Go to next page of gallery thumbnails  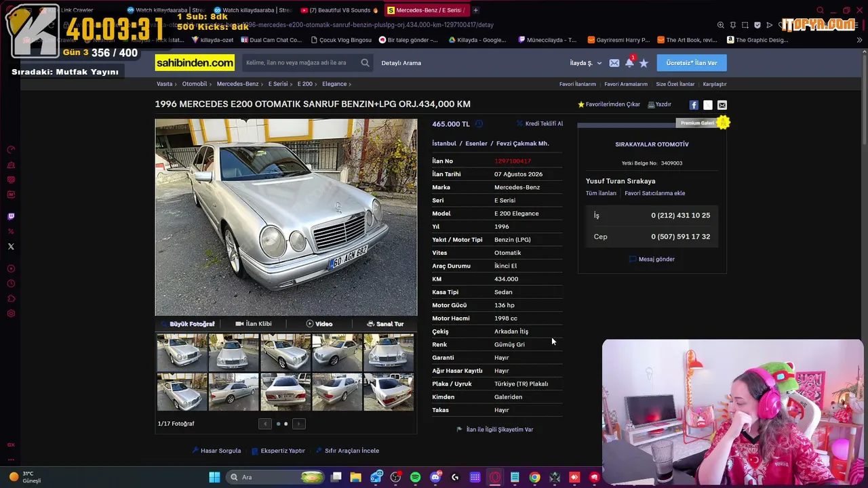(x=299, y=424)
